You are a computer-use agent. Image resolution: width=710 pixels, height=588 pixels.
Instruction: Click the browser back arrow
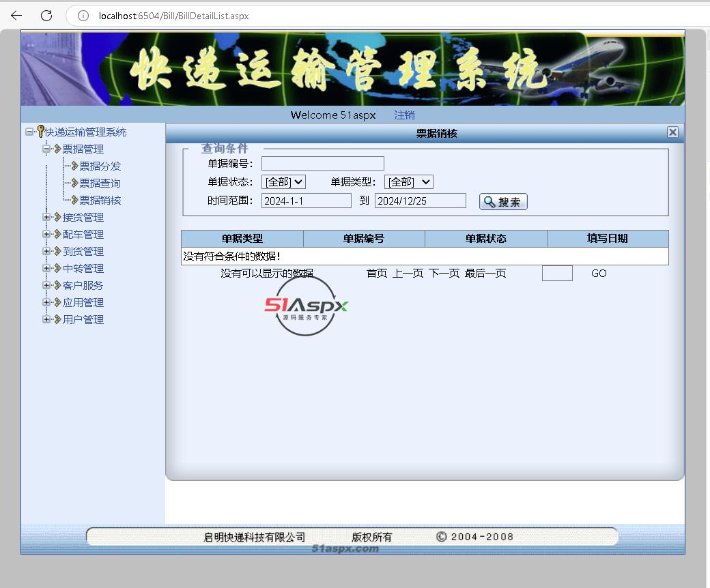pyautogui.click(x=16, y=16)
